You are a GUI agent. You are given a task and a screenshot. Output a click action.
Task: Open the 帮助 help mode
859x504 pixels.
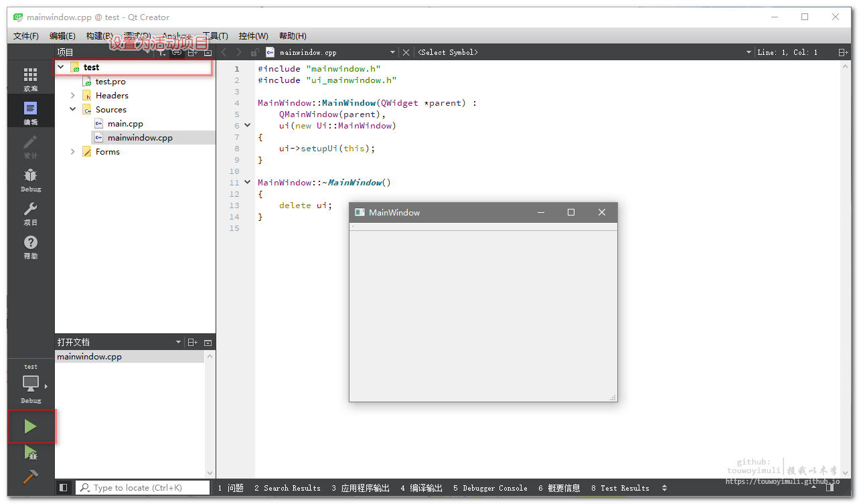(x=31, y=246)
